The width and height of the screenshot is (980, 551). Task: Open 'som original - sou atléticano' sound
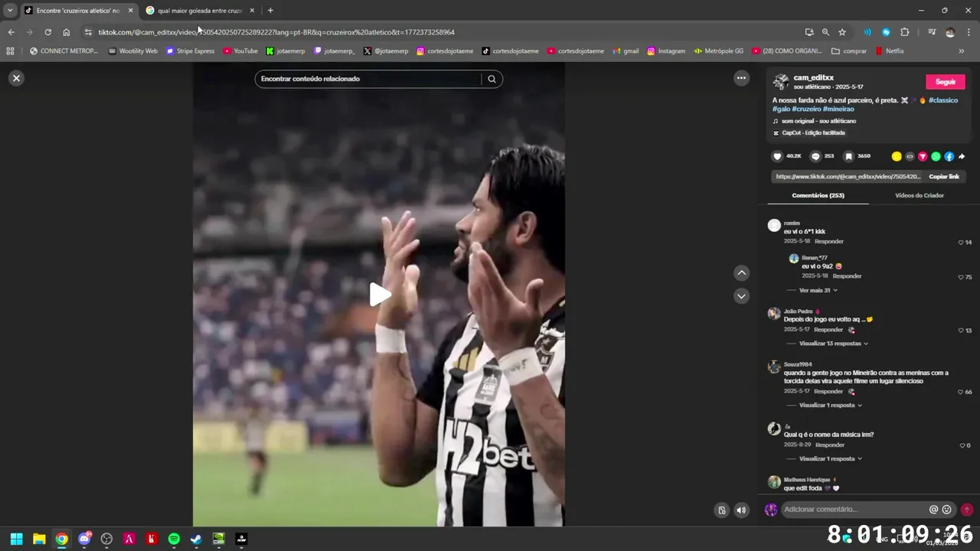pos(818,121)
